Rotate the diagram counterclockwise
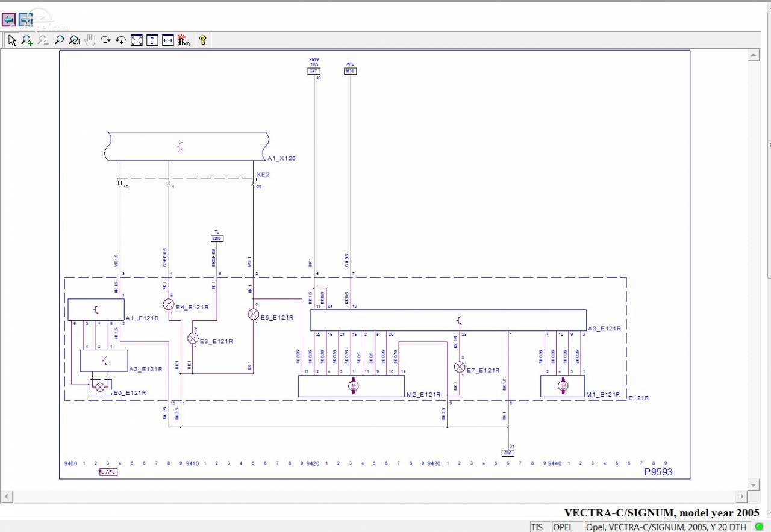 pos(121,40)
